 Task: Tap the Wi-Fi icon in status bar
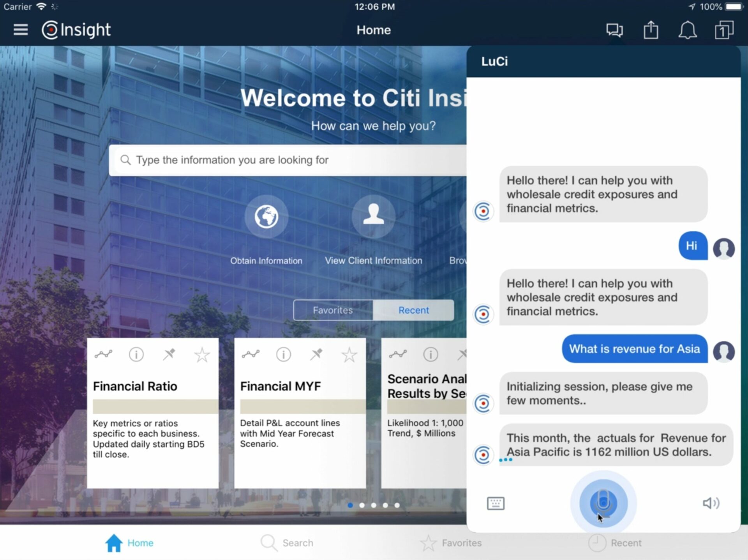click(x=41, y=7)
